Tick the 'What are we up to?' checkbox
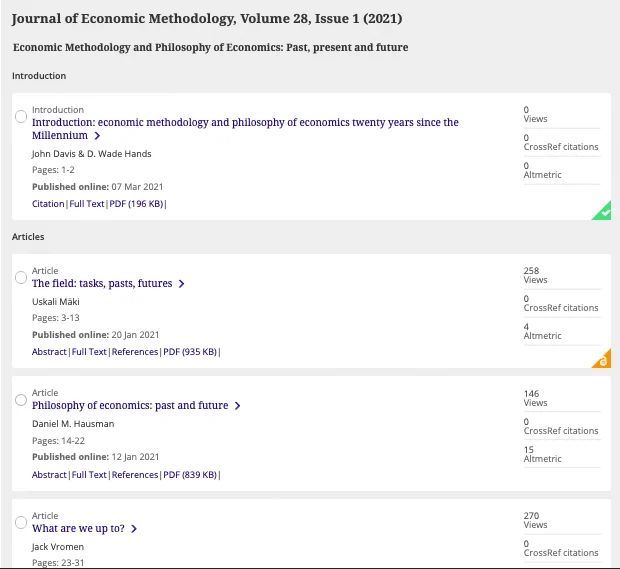 [21, 522]
